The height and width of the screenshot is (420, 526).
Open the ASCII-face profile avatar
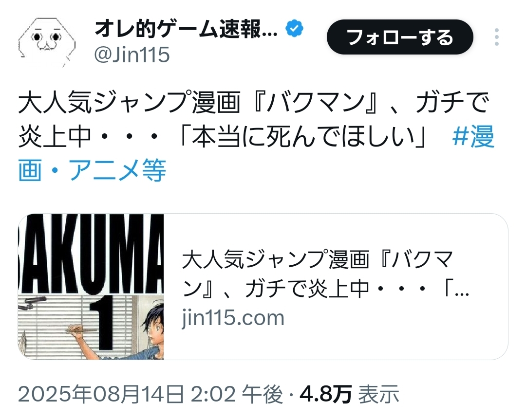(47, 42)
